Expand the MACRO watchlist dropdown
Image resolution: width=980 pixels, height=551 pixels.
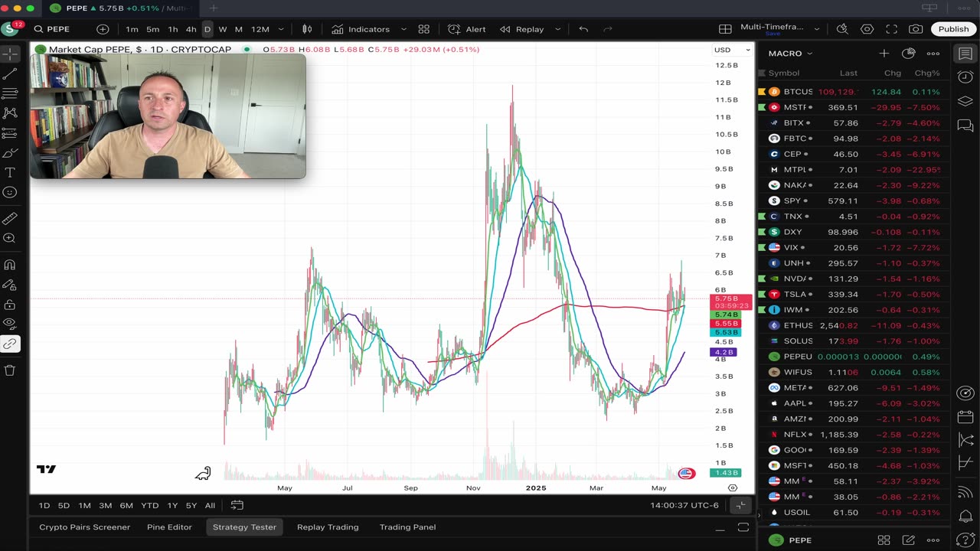tap(790, 54)
